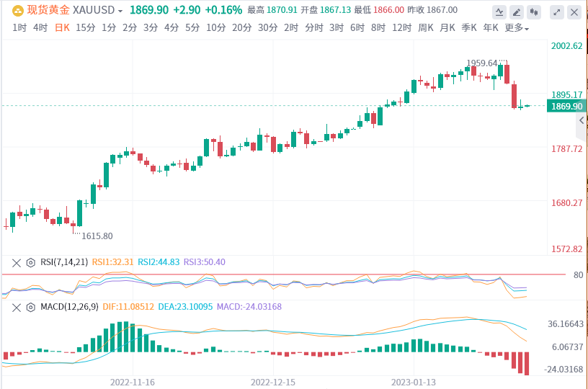Choose the 12时 timeframe
Viewport: 588px width, 389px height.
(x=401, y=27)
